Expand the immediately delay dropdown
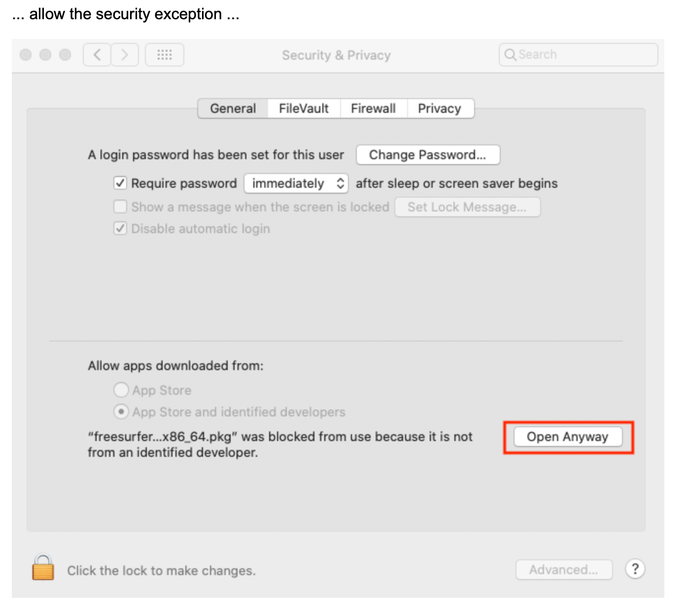The image size is (689, 616). click(296, 183)
